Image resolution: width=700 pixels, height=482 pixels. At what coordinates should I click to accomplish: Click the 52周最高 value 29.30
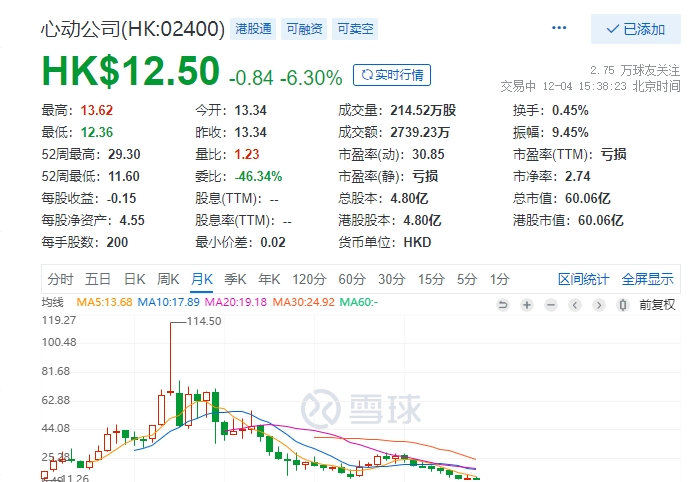coord(124,154)
